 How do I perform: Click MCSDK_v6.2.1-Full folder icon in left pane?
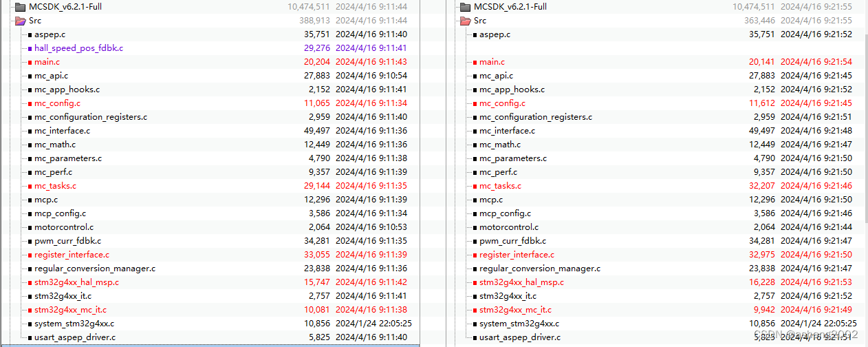20,7
